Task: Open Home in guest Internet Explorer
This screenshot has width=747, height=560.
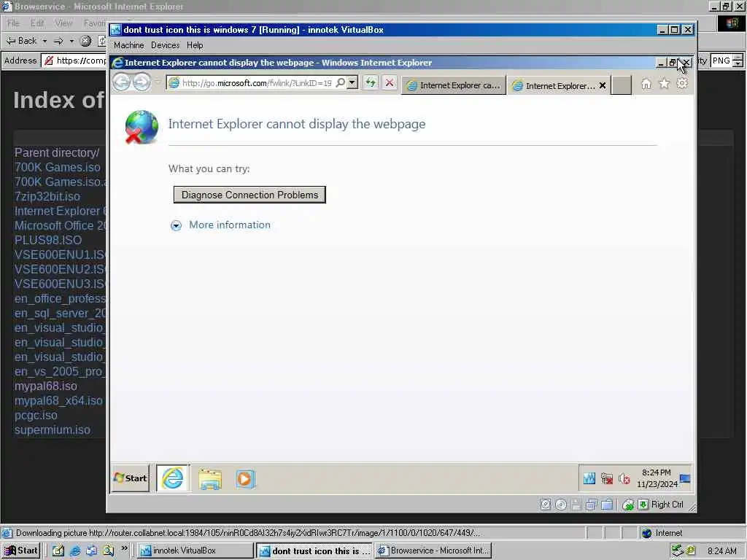Action: point(646,84)
